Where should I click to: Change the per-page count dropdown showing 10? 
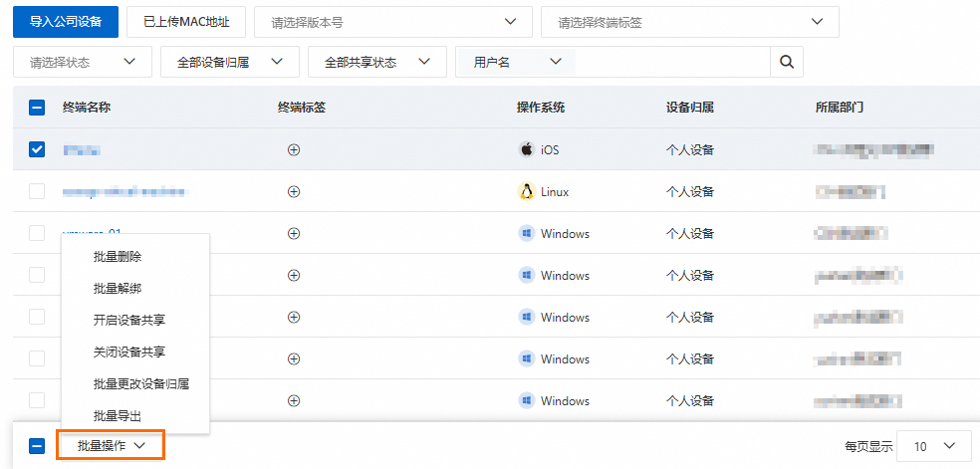934,446
